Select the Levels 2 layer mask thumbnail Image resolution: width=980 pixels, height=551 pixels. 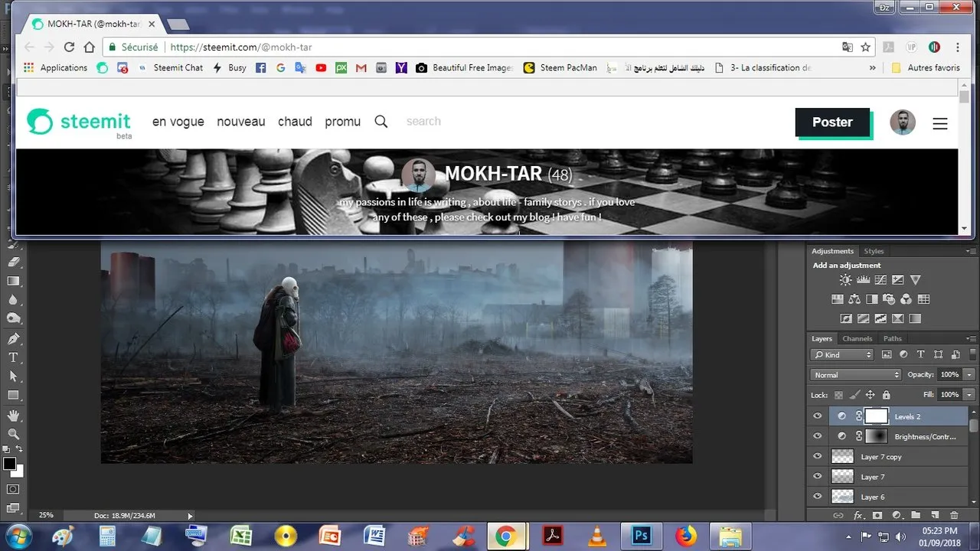(x=877, y=416)
